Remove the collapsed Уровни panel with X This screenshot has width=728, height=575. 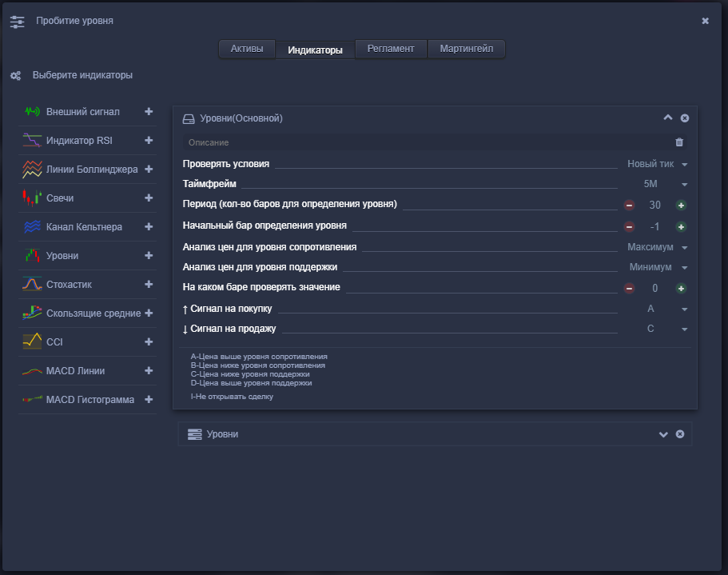point(680,433)
